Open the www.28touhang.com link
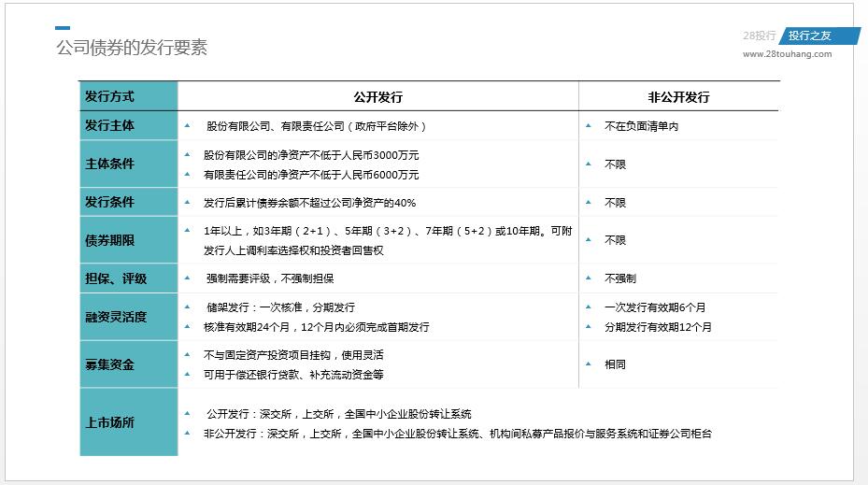This screenshot has width=868, height=485. pyautogui.click(x=787, y=54)
